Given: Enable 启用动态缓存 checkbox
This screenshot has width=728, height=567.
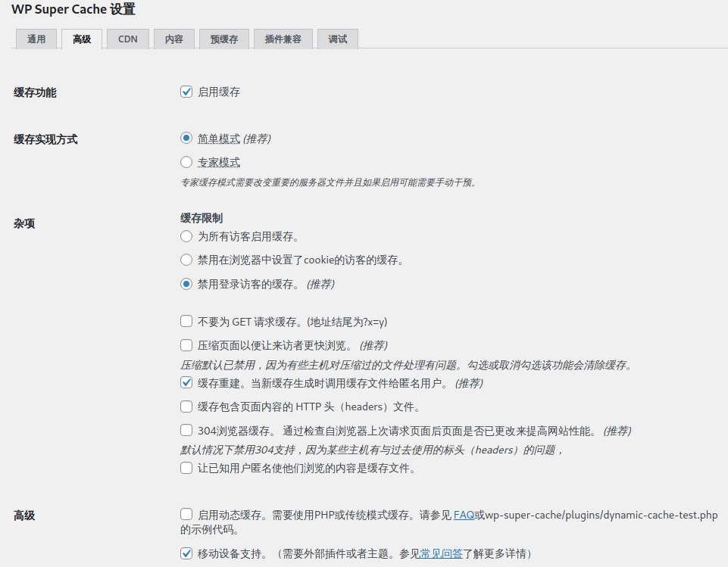Looking at the screenshot, I should tap(186, 516).
